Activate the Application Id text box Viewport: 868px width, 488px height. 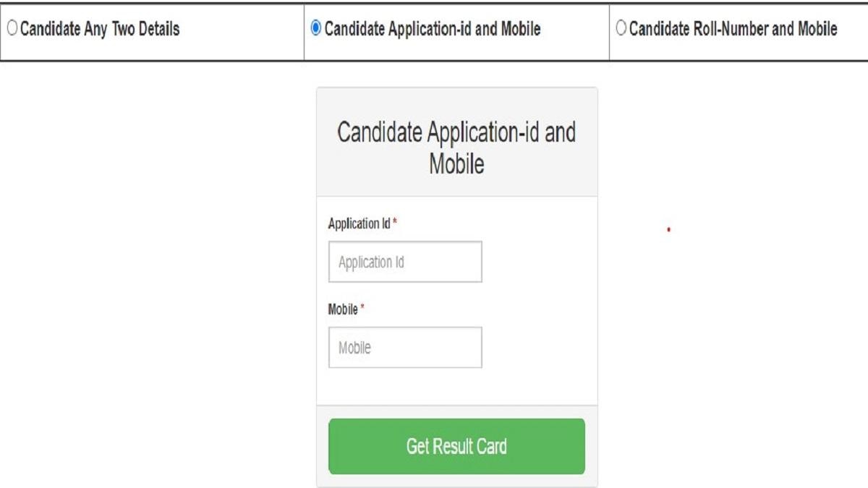(x=405, y=262)
